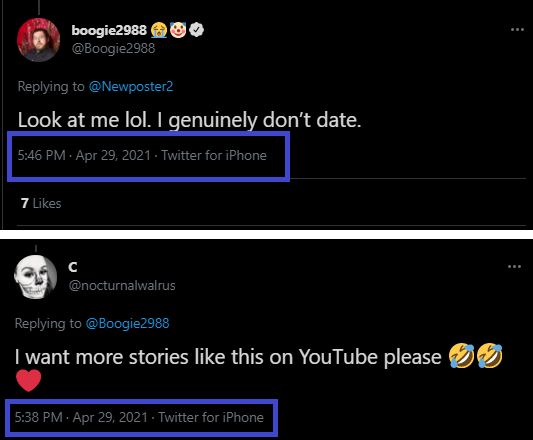Open more options on nocturnalwalrus's tweet
The width and height of the screenshot is (533, 440).
pos(514,267)
